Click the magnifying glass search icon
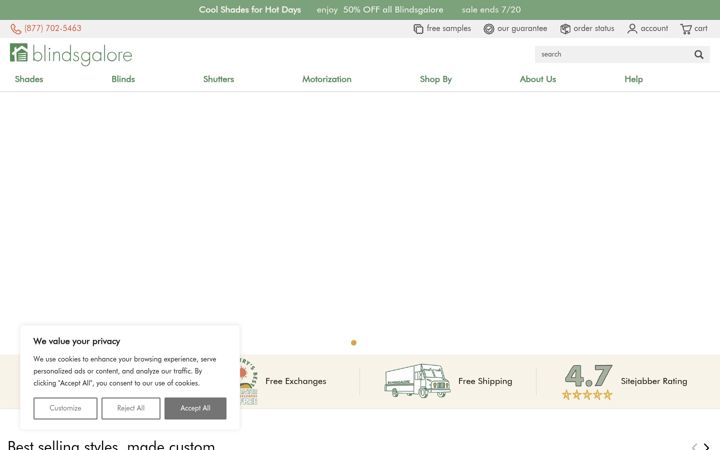Screen dimensions: 720x450 699,55
